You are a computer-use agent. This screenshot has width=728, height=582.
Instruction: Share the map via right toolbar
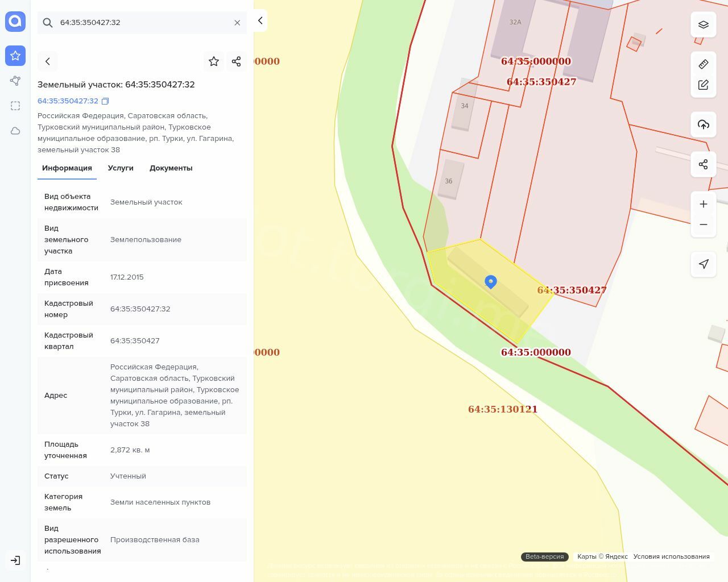704,164
